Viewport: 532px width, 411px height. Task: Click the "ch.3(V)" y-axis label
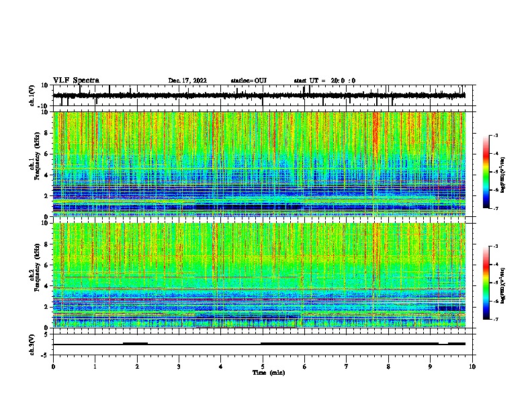pyautogui.click(x=32, y=345)
